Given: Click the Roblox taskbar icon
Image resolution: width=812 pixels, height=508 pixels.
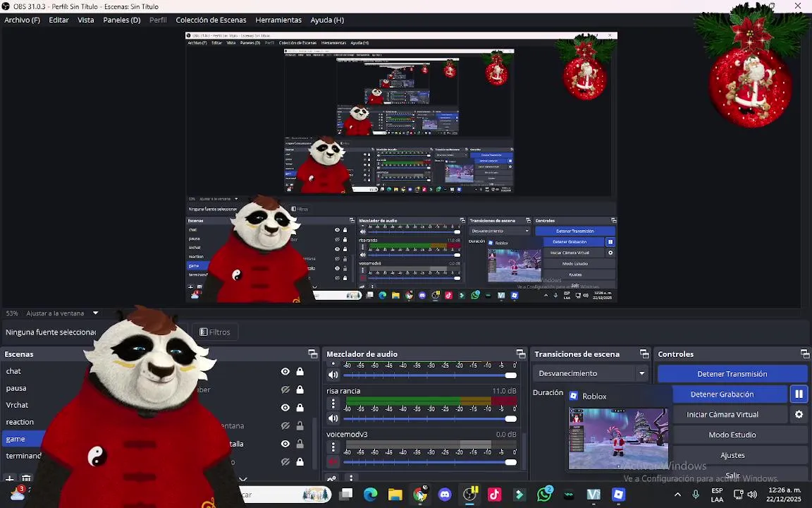Looking at the screenshot, I should tap(618, 495).
